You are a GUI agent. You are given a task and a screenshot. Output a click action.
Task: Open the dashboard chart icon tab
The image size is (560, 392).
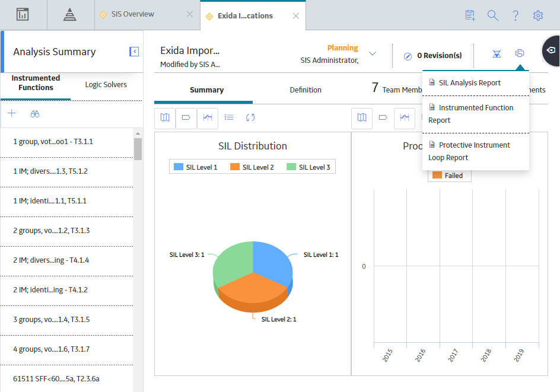tap(23, 15)
